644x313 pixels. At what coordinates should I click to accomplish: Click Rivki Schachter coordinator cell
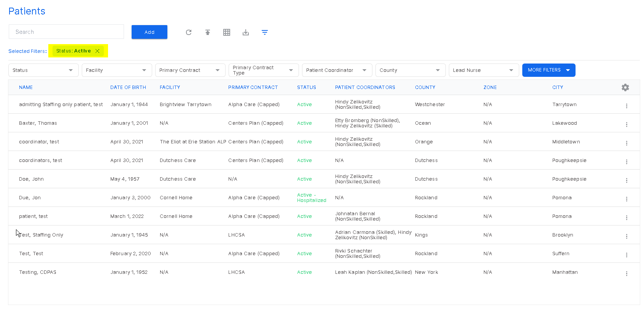coord(358,254)
